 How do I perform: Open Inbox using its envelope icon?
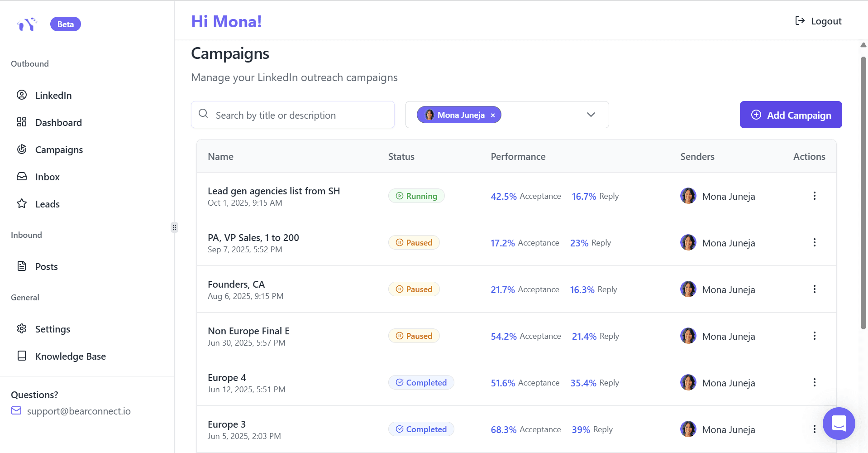tap(21, 177)
